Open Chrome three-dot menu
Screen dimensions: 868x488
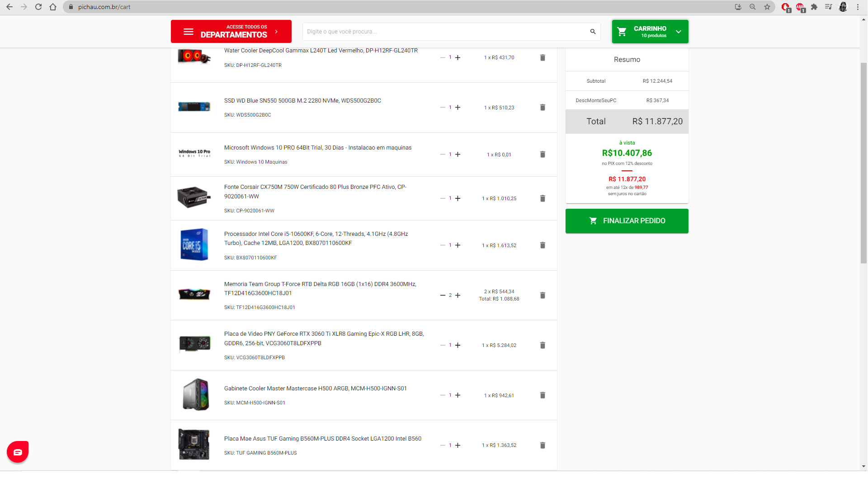click(x=858, y=7)
